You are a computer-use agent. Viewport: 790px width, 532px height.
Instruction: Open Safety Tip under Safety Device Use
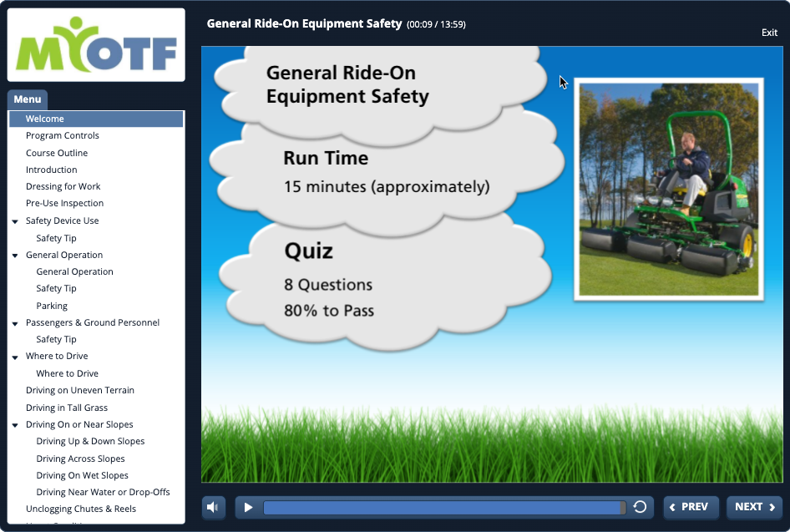(57, 238)
